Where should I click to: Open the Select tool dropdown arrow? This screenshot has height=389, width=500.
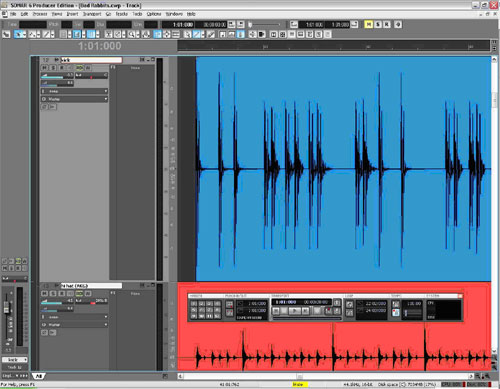coord(25,34)
